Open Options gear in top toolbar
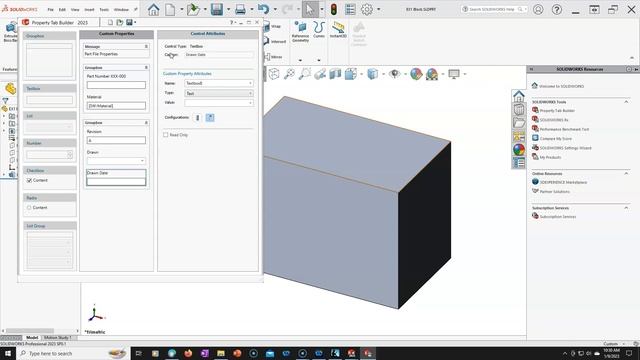This screenshot has height=360, width=640. (367, 9)
